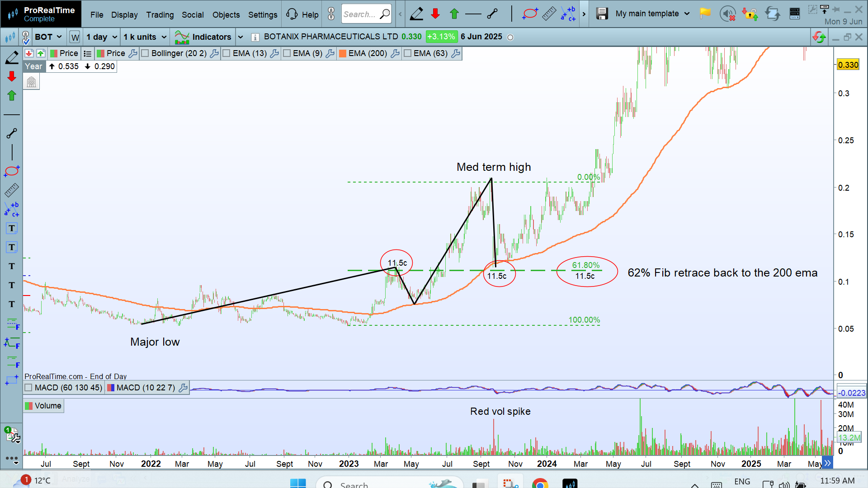Select the horizontal line tool in left sidebar
Image resolution: width=868 pixels, height=488 pixels.
point(12,115)
